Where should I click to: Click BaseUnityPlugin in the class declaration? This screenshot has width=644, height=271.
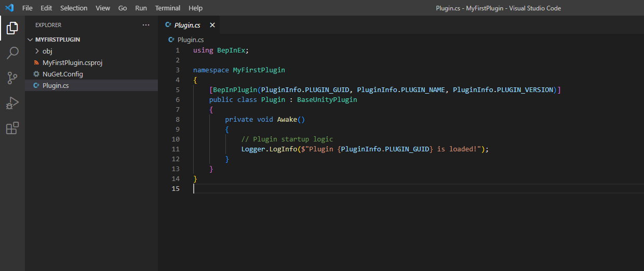[327, 100]
